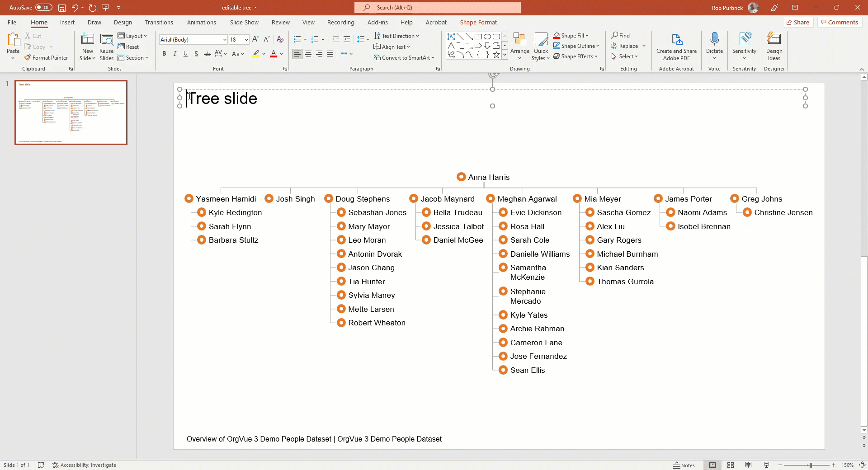Expand the Layout dropdown
Image resolution: width=868 pixels, height=470 pixels.
132,36
